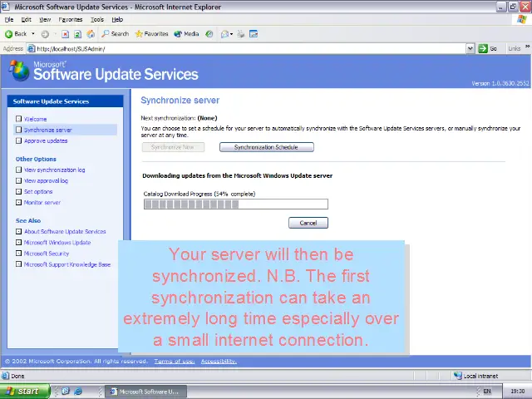
Task: Click the Refresh page toolbar icon
Action: [77, 34]
